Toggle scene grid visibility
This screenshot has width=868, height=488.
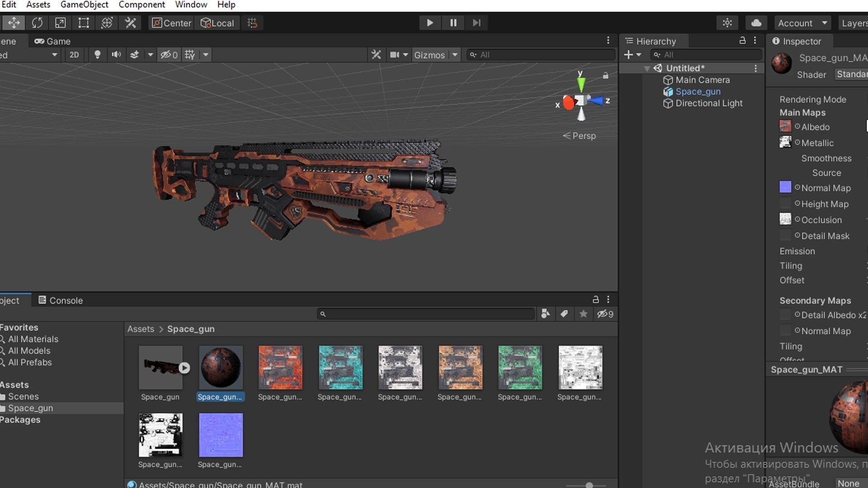tap(190, 55)
